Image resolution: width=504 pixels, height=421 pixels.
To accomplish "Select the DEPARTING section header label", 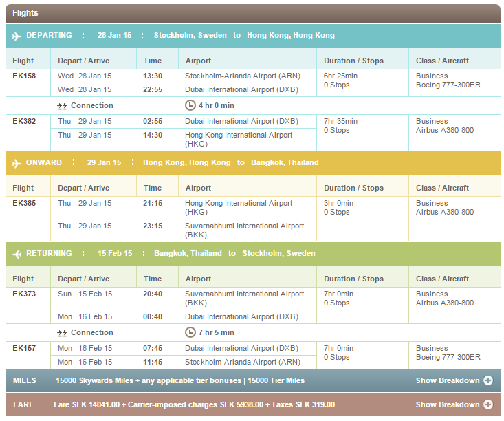I will coord(49,36).
